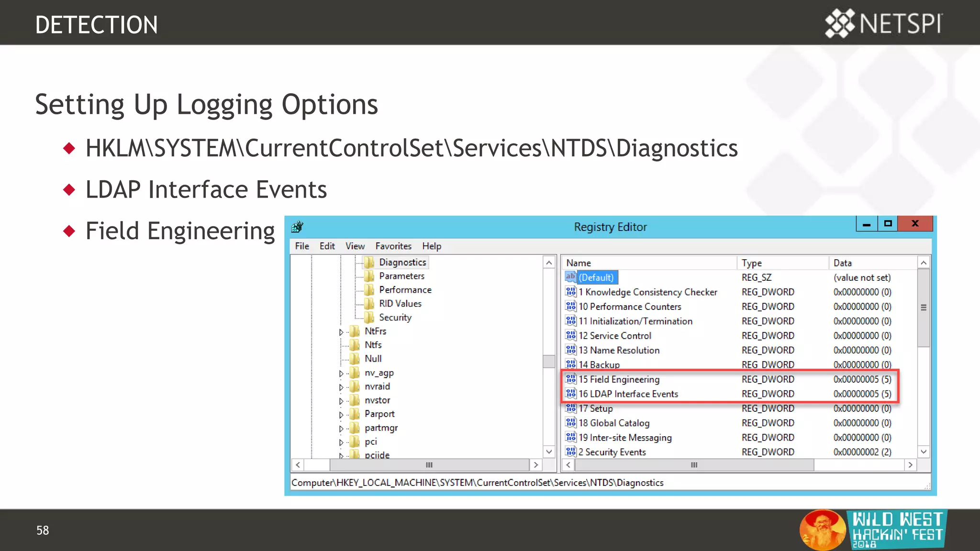This screenshot has width=980, height=551.
Task: Close the Registry Editor window
Action: (x=915, y=224)
